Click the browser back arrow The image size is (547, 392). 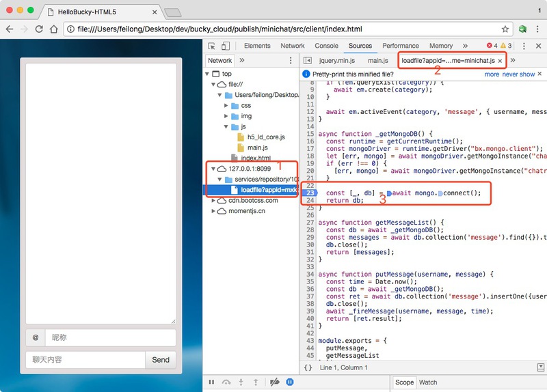click(10, 29)
